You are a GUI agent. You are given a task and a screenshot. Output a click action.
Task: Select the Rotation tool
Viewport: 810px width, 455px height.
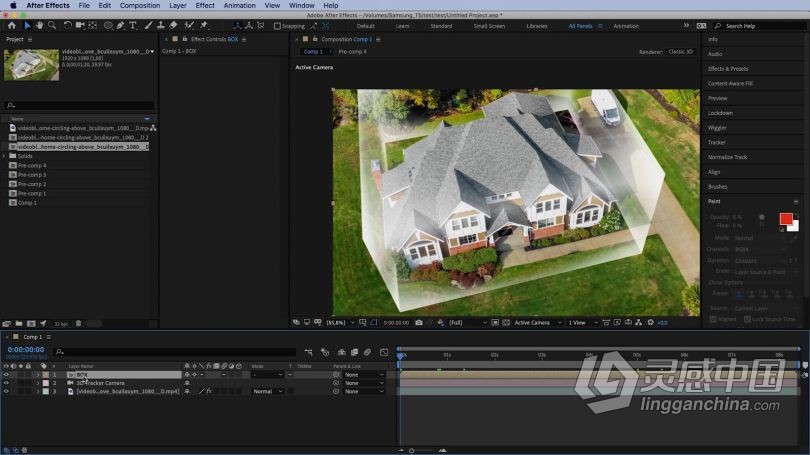point(67,25)
